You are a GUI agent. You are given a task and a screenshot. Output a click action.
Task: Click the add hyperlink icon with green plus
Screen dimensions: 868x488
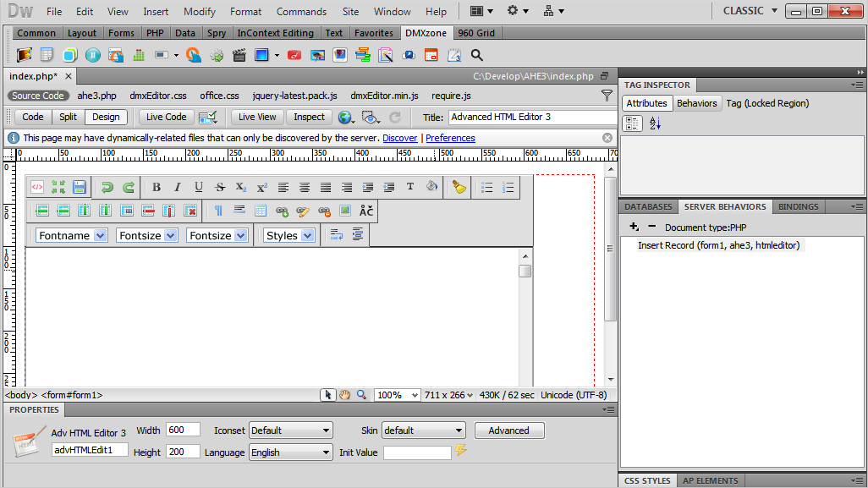(x=282, y=211)
